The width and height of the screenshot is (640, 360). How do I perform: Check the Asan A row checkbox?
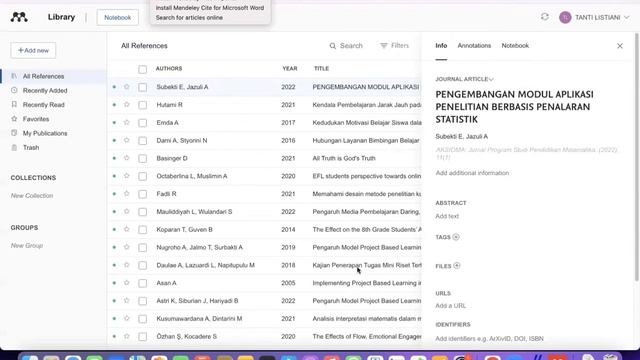pyautogui.click(x=142, y=283)
